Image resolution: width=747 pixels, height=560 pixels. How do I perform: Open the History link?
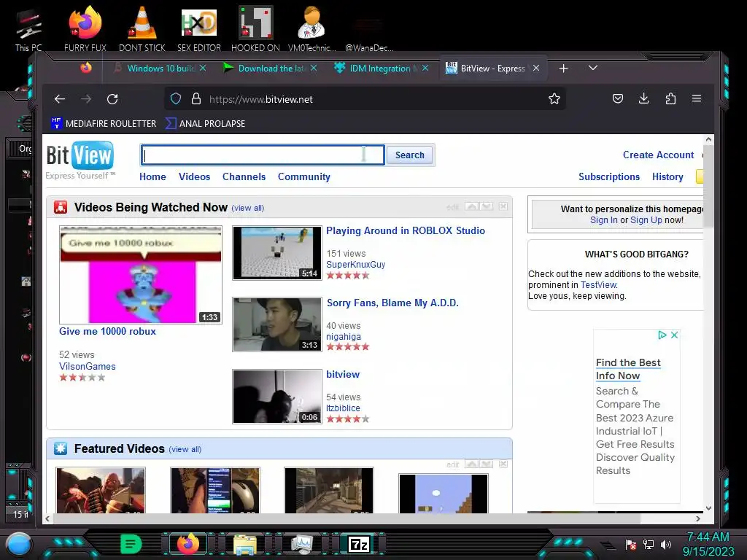tap(667, 176)
